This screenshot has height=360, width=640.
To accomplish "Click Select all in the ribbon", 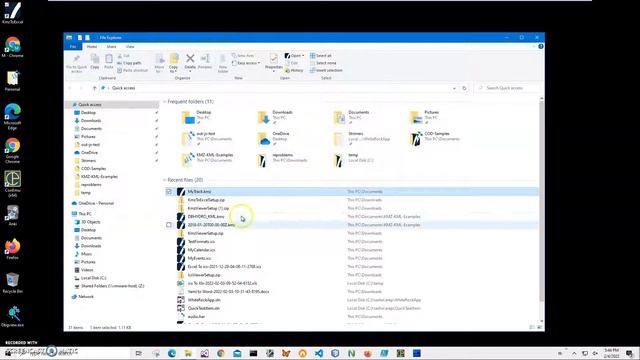I will pyautogui.click(x=321, y=56).
